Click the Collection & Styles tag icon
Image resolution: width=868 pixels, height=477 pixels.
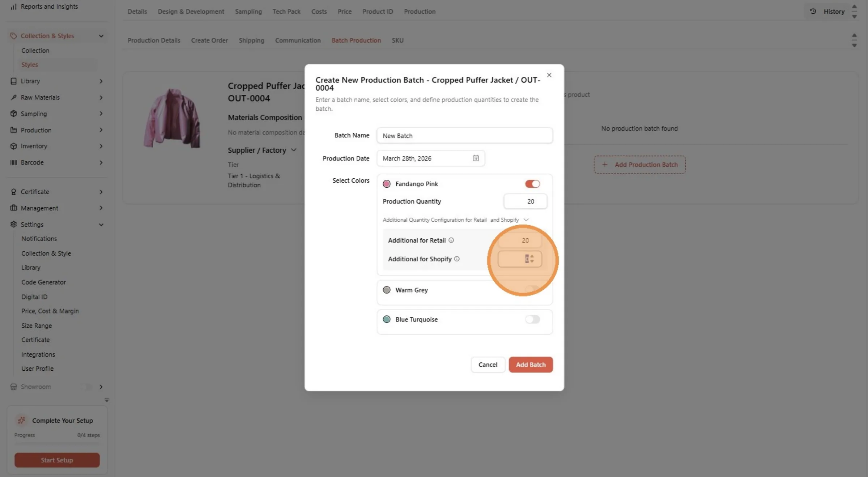tap(13, 36)
